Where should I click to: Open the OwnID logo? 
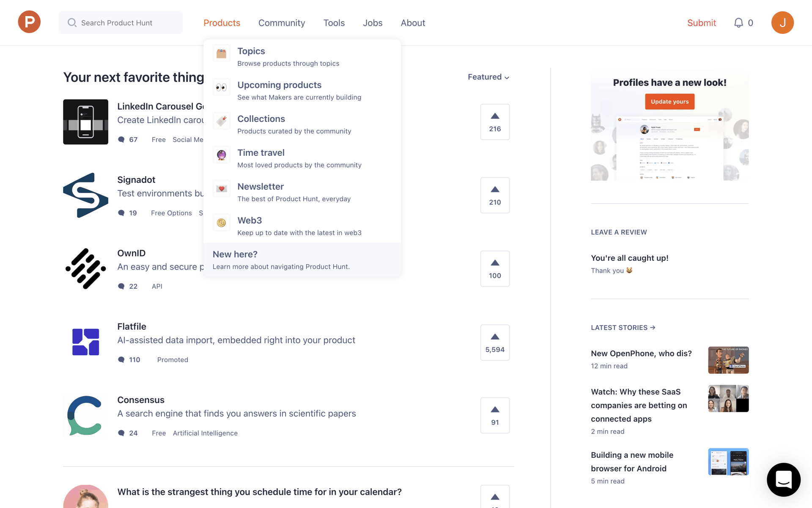pyautogui.click(x=85, y=269)
